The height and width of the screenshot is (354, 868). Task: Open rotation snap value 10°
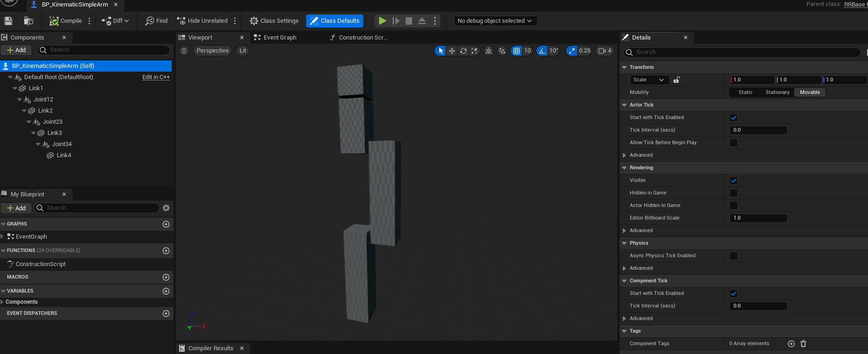coord(554,51)
